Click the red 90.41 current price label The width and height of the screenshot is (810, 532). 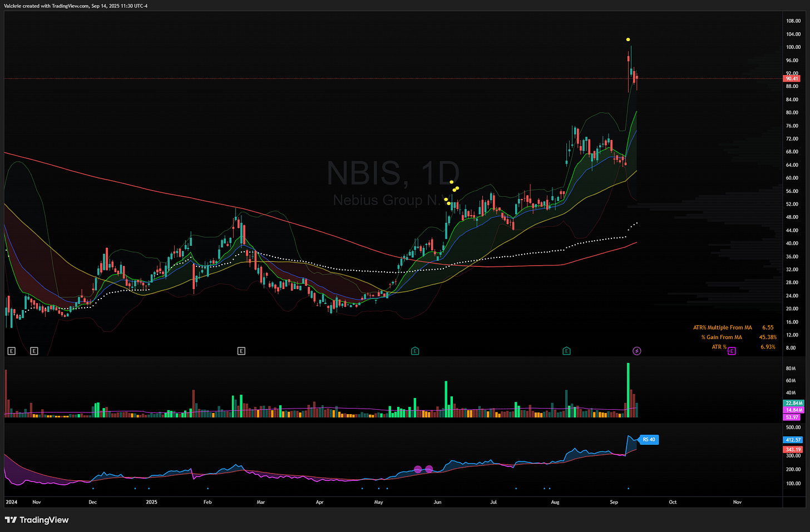792,79
